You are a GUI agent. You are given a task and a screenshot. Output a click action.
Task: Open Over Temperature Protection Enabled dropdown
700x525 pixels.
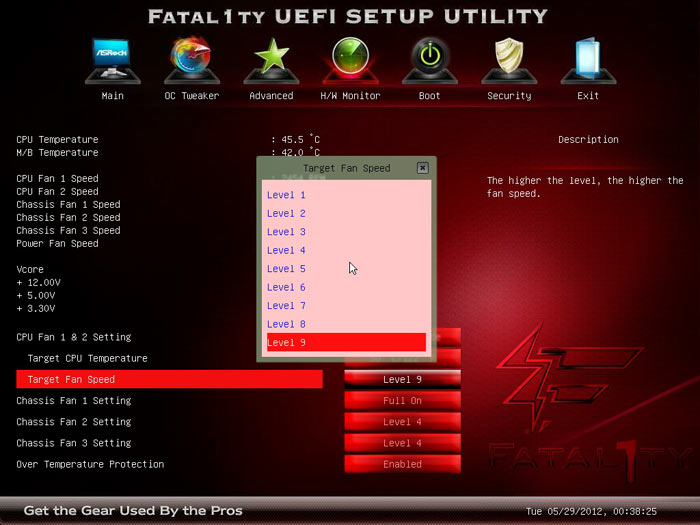click(x=402, y=464)
